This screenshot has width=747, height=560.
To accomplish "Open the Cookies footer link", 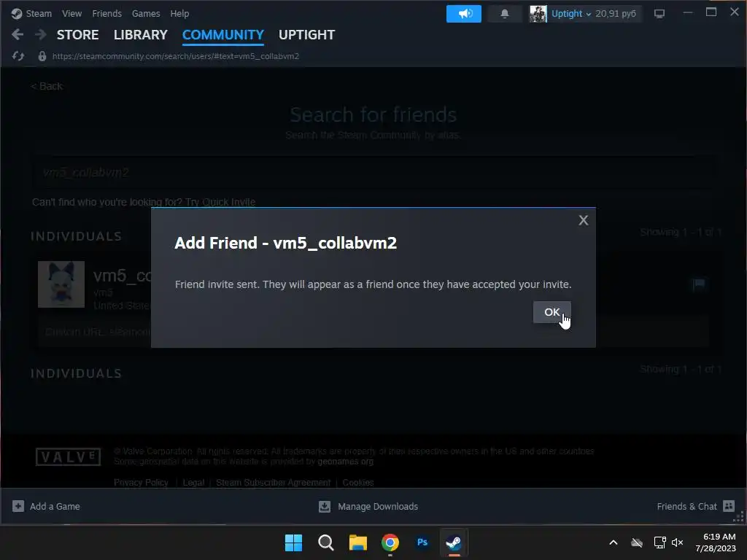I will 358,483.
